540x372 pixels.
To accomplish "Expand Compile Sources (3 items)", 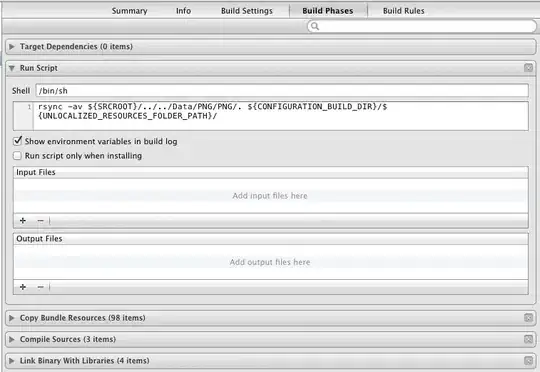I will click(x=12, y=339).
